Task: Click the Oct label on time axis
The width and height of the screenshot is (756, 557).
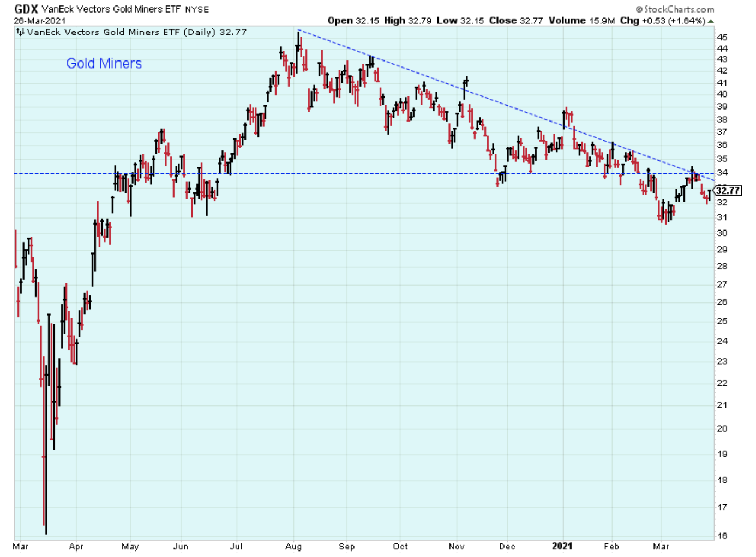Action: pyautogui.click(x=400, y=546)
